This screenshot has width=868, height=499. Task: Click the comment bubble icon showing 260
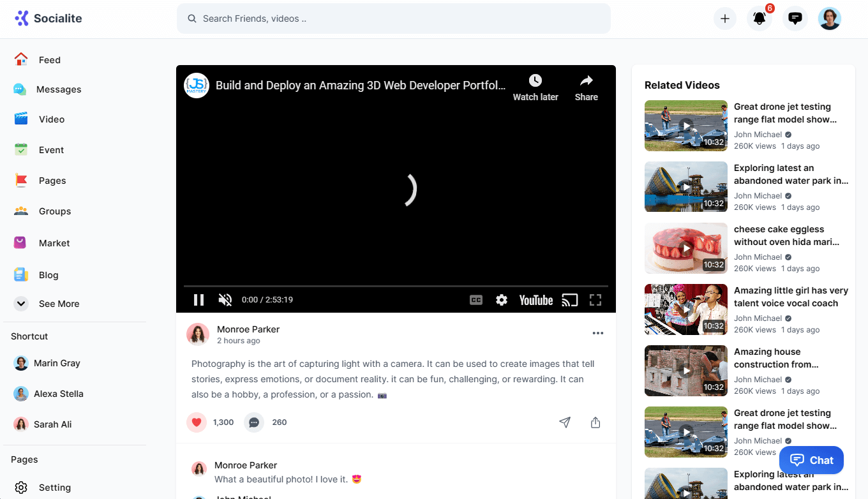254,422
